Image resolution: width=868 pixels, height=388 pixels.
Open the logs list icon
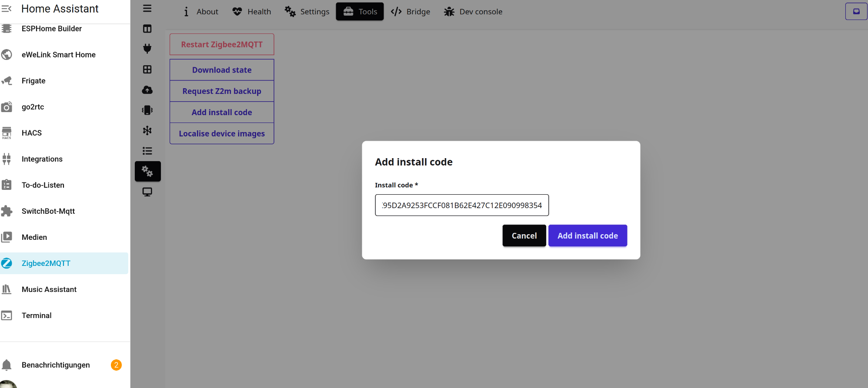(147, 151)
